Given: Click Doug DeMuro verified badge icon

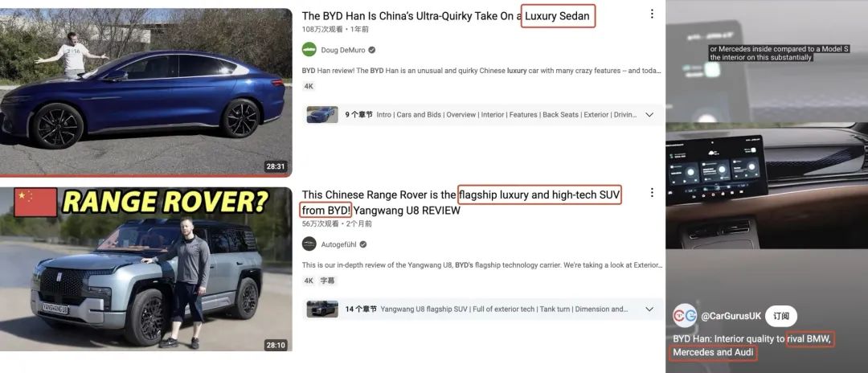Looking at the screenshot, I should pyautogui.click(x=372, y=50).
